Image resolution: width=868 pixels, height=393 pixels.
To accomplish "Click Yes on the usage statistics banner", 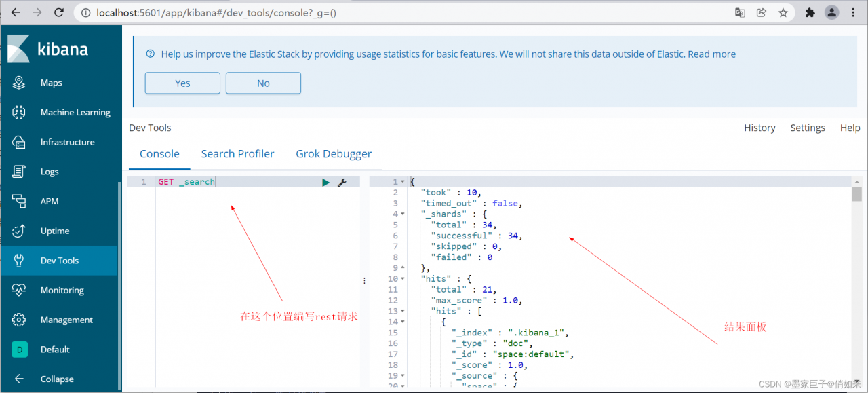I will pyautogui.click(x=182, y=83).
